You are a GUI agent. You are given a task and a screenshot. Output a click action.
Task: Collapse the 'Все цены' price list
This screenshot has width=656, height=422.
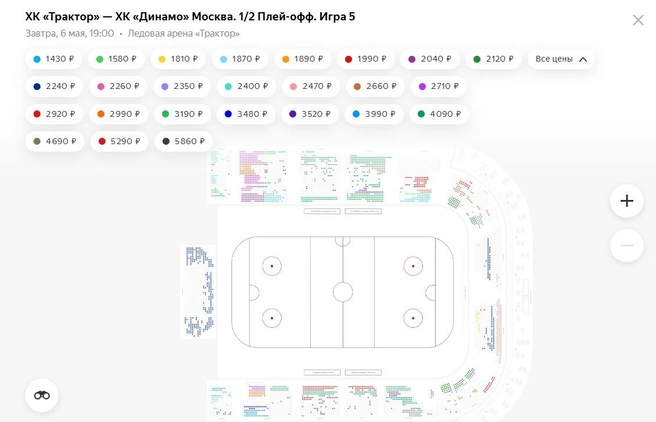[x=561, y=59]
